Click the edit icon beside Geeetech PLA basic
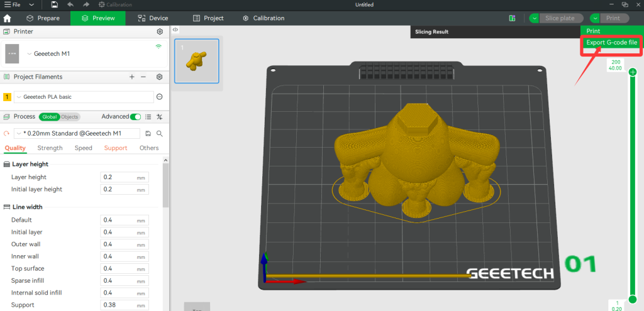644x311 pixels. [x=159, y=97]
